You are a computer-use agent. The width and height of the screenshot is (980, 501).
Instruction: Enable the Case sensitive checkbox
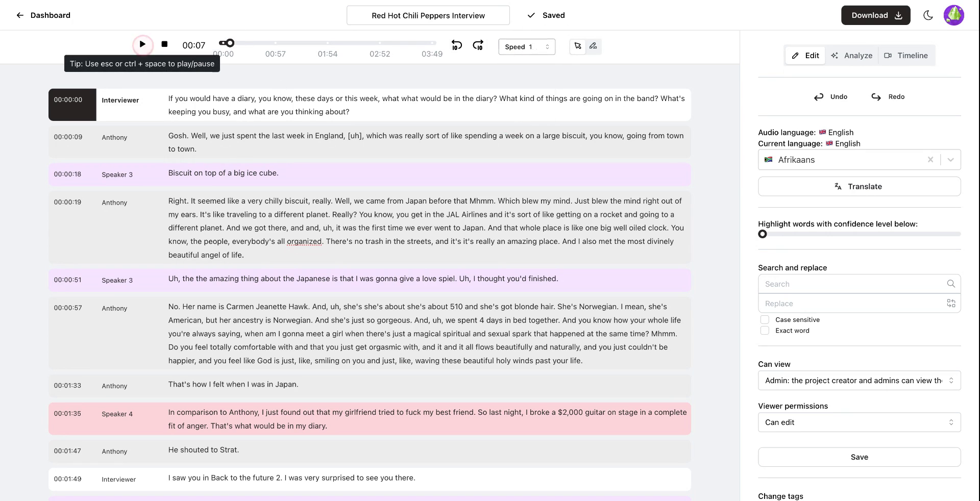[x=765, y=319]
